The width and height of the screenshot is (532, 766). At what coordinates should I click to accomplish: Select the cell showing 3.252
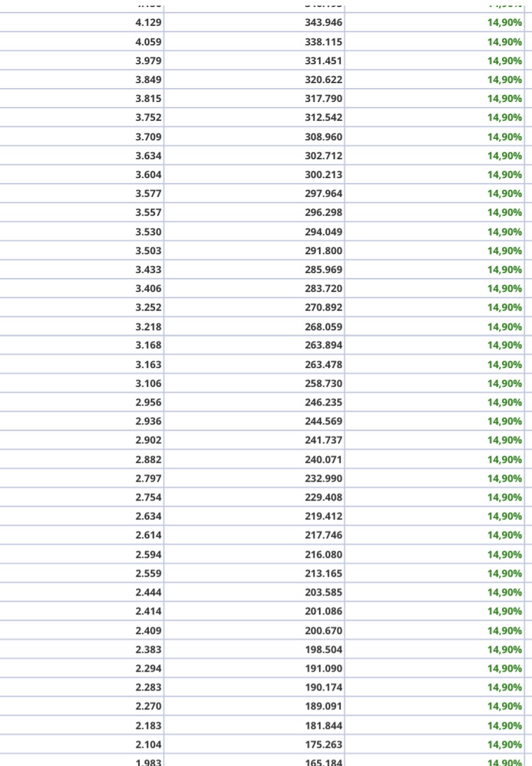(x=149, y=307)
